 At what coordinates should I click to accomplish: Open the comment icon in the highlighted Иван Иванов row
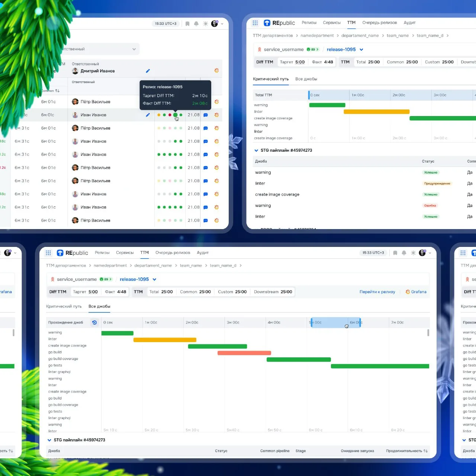point(206,115)
